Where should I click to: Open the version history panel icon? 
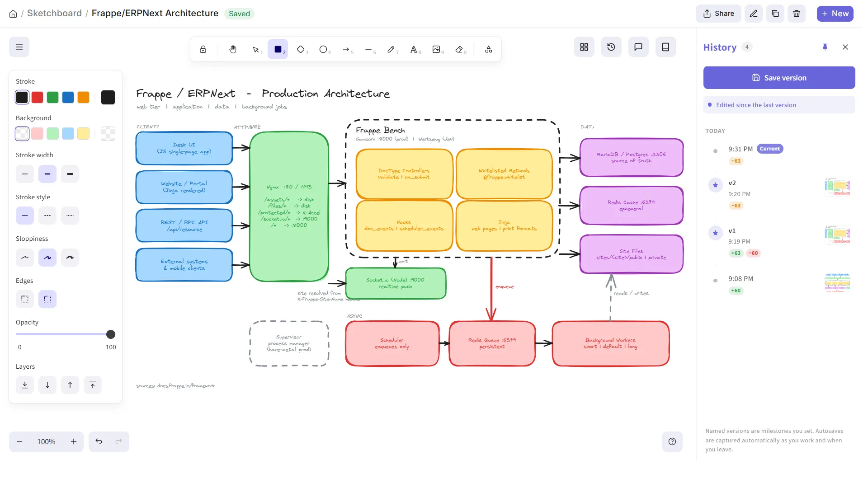[611, 47]
